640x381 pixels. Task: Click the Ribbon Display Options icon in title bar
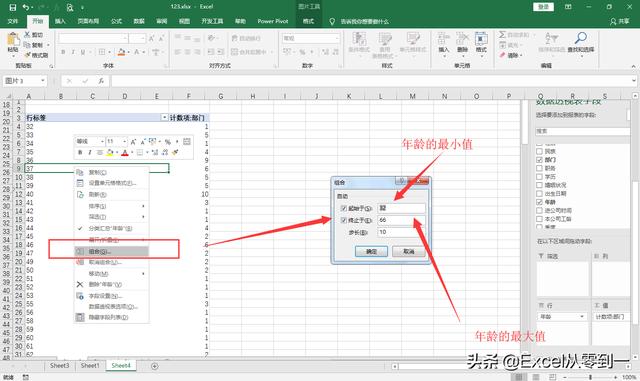[568, 7]
